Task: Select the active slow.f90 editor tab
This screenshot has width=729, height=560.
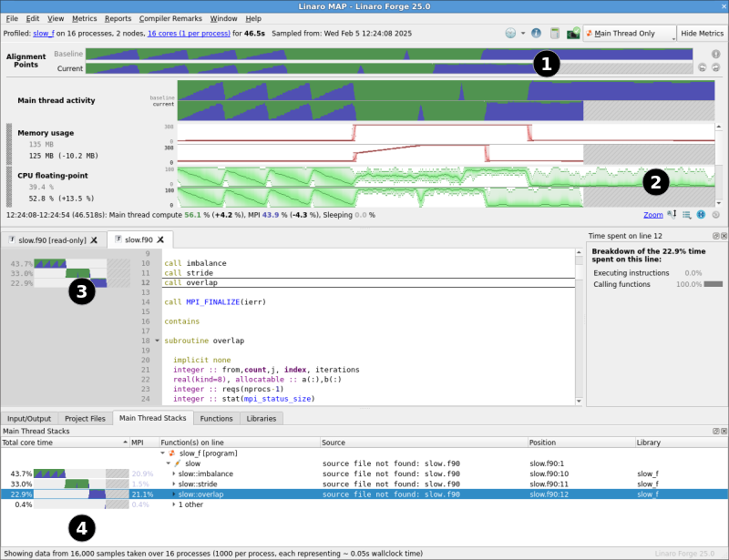Action: tap(139, 239)
